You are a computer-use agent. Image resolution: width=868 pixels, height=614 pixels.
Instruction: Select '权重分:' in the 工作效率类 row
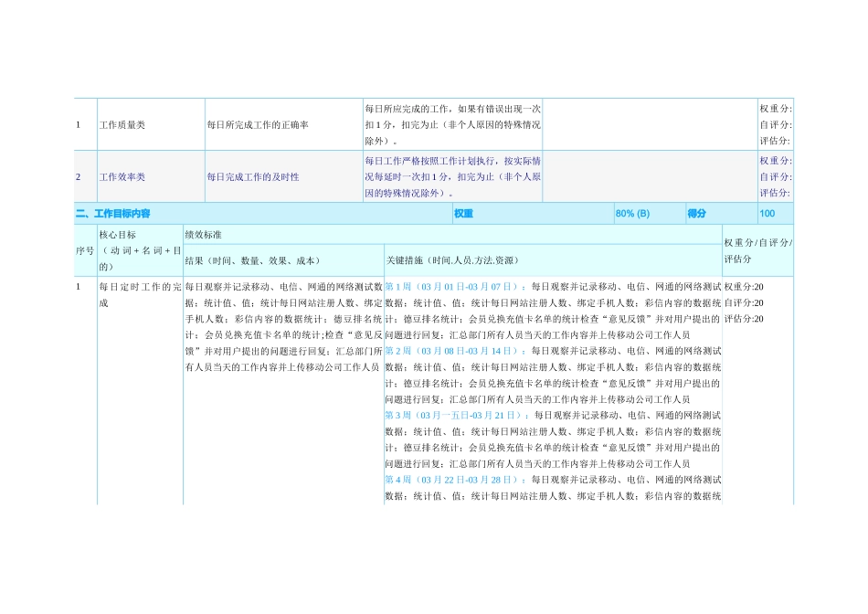pos(776,161)
